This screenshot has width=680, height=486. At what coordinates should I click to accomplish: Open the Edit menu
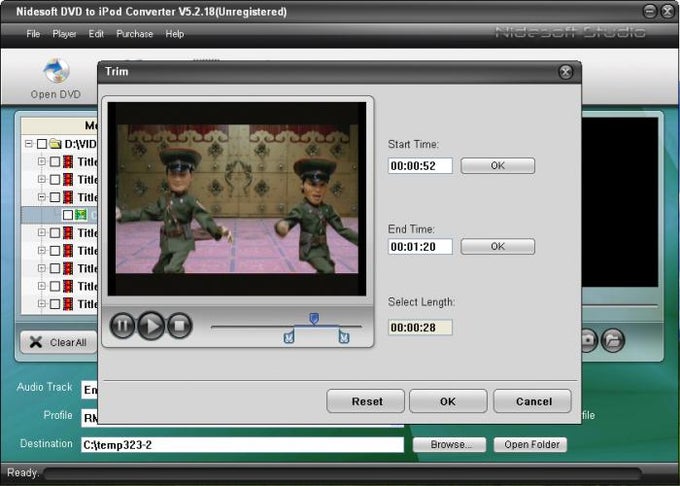[96, 34]
